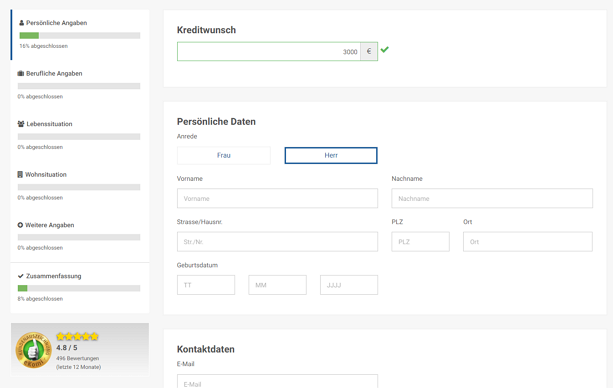613x388 pixels.
Task: Click the building icon beside Wohnsituation
Action: click(x=20, y=174)
